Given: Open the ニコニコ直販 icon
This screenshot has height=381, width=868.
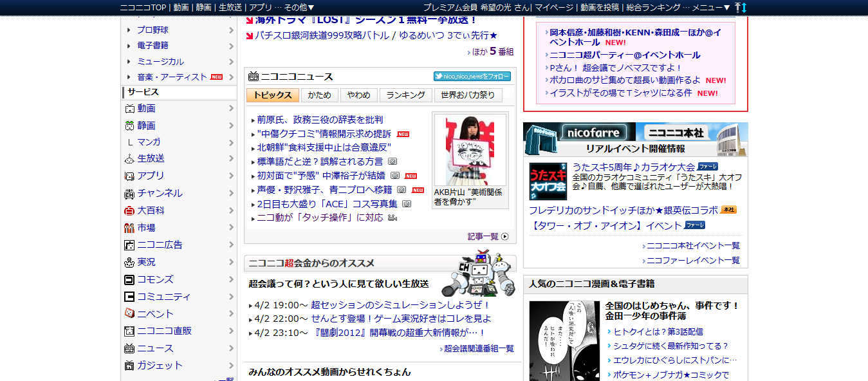Looking at the screenshot, I should click(129, 331).
